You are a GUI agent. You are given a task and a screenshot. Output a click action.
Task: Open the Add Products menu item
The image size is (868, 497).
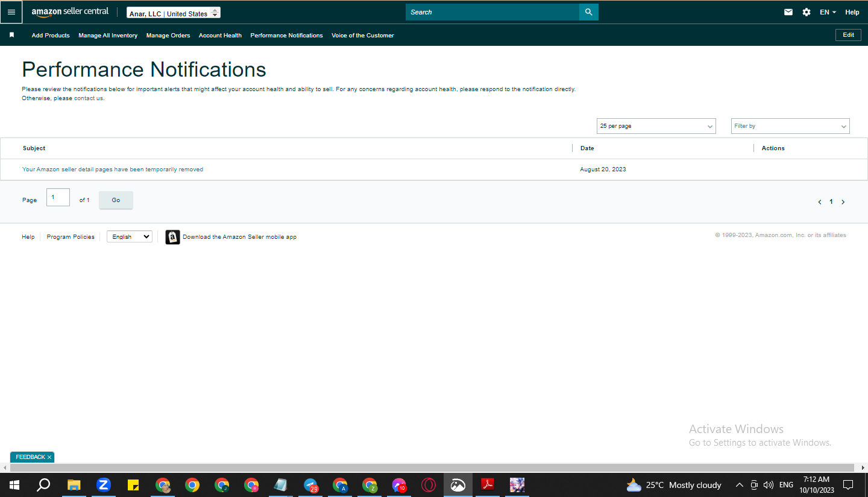[x=51, y=36]
